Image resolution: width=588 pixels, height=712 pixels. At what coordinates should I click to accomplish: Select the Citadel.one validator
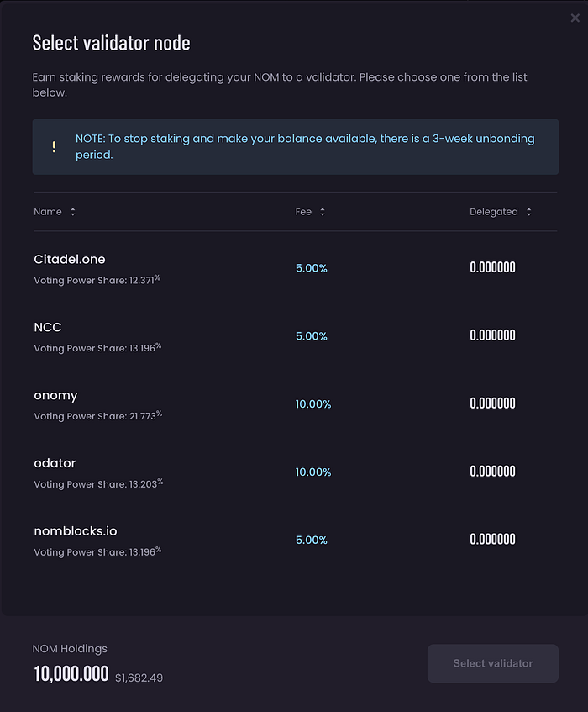tap(70, 260)
